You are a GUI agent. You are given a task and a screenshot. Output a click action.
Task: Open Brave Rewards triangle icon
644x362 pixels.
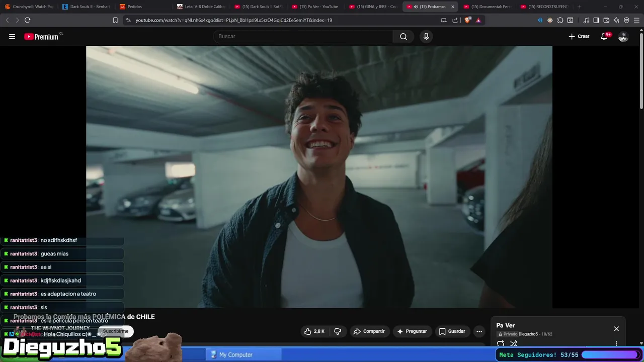pyautogui.click(x=478, y=20)
